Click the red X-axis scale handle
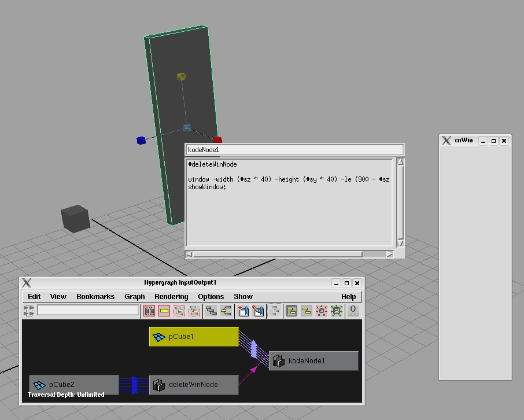The width and height of the screenshot is (524, 420). coord(217,139)
